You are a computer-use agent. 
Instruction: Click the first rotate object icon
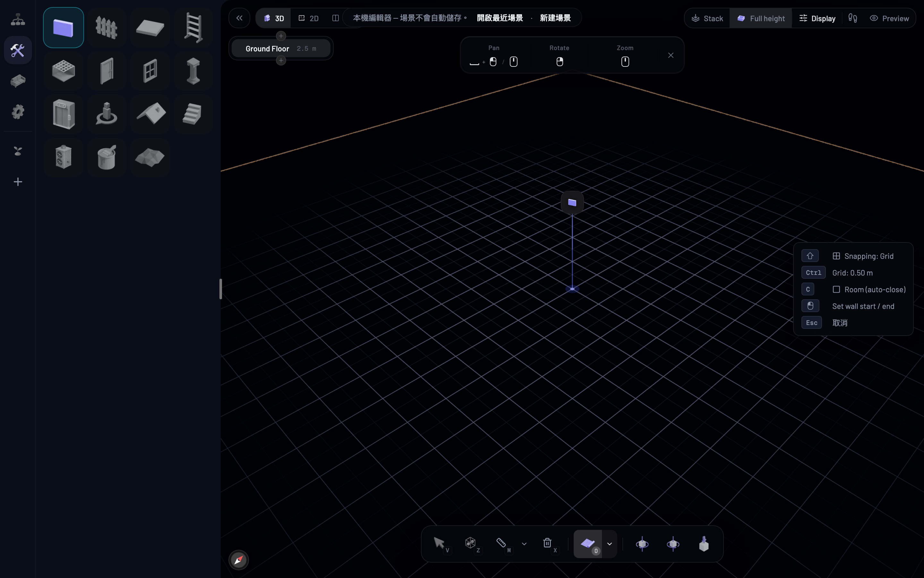642,544
